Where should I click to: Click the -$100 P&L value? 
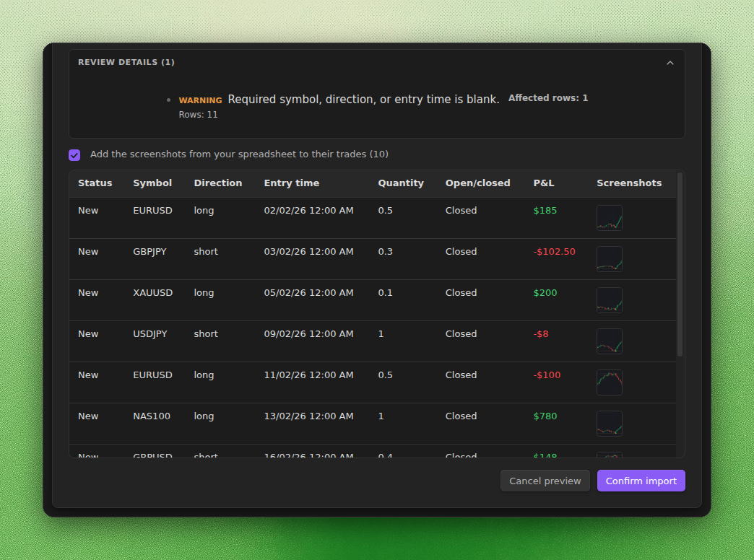(547, 375)
